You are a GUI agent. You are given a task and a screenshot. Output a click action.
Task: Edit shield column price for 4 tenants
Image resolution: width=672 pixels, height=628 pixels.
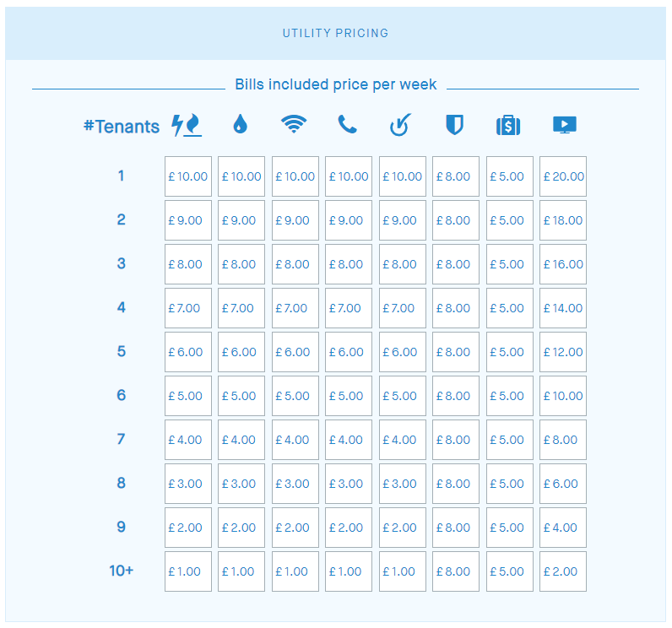(456, 309)
